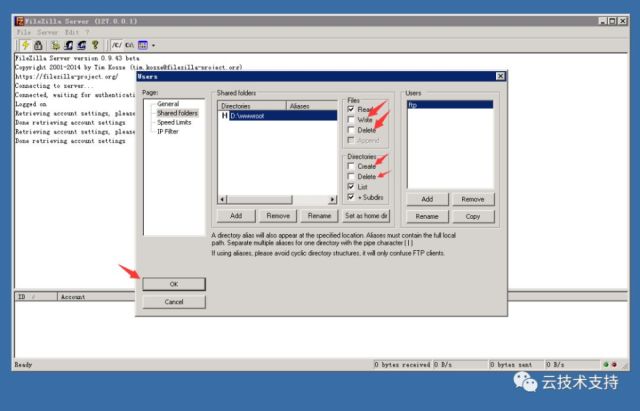Click the FileZilla Server version log line
The image size is (640, 411).
77,58
